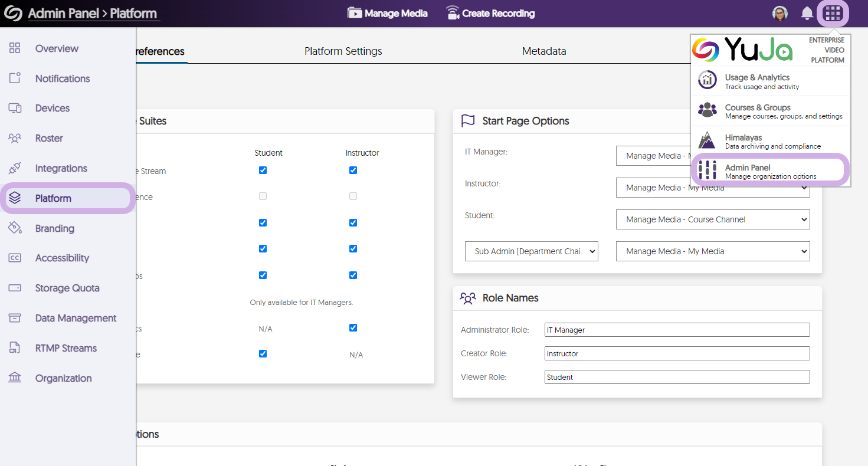
Task: Click the Overview sidebar icon
Action: point(15,48)
